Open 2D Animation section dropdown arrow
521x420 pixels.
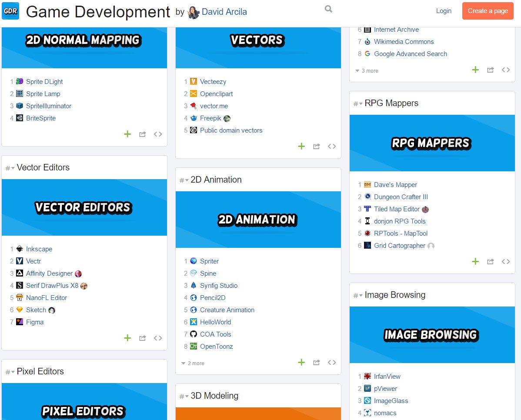(187, 180)
